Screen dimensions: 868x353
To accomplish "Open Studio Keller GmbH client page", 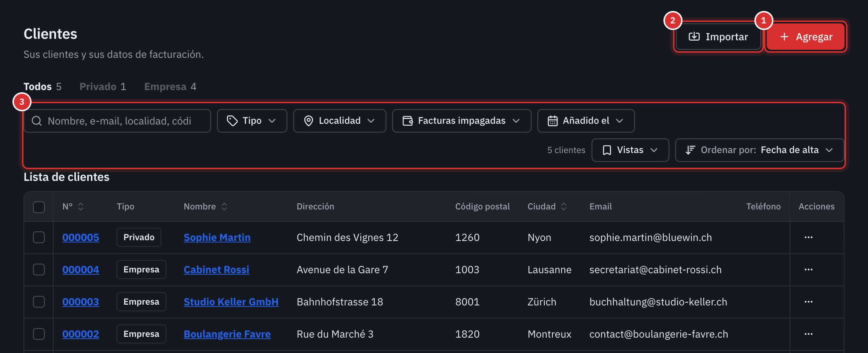I will (231, 302).
